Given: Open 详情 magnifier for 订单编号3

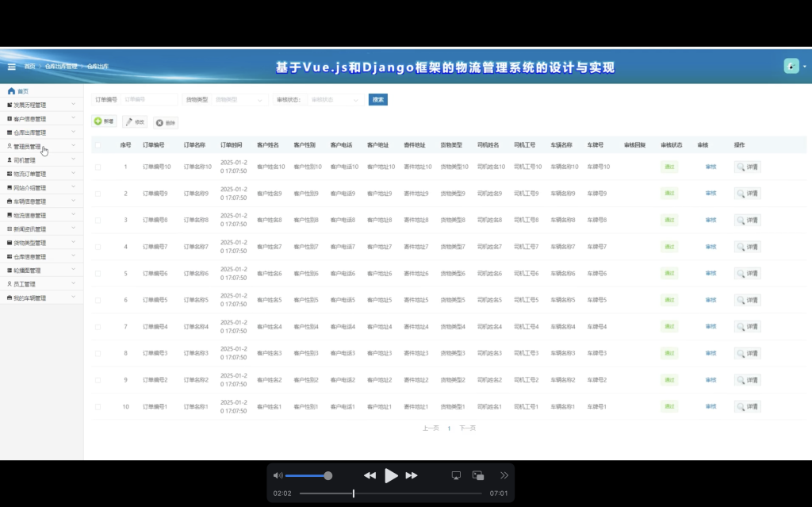Looking at the screenshot, I should (x=747, y=353).
